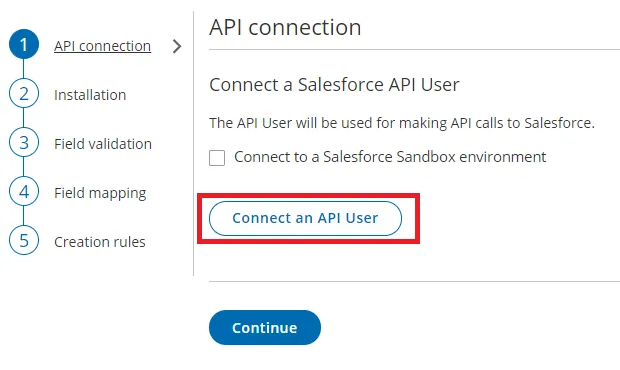Click the Connect an API User button

point(305,219)
